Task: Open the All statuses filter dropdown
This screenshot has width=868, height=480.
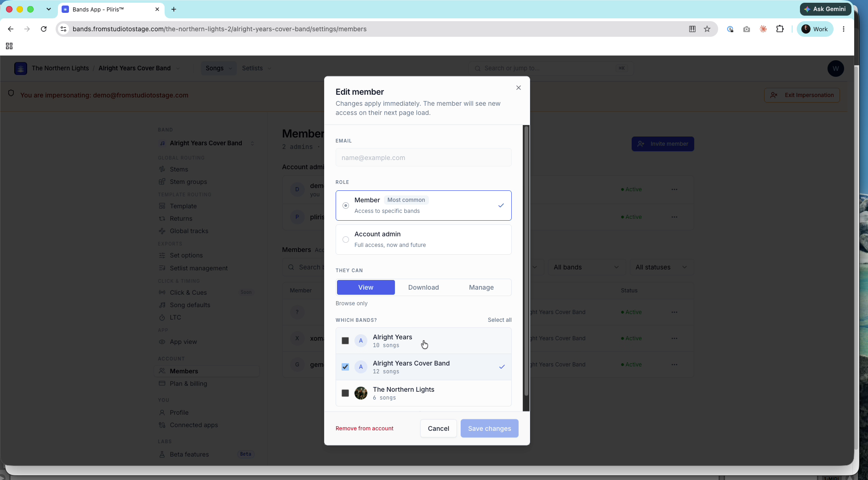Action: coord(661,267)
